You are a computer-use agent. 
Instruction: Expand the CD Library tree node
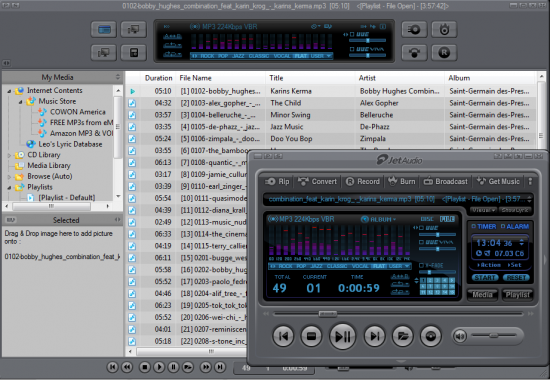click(x=9, y=155)
